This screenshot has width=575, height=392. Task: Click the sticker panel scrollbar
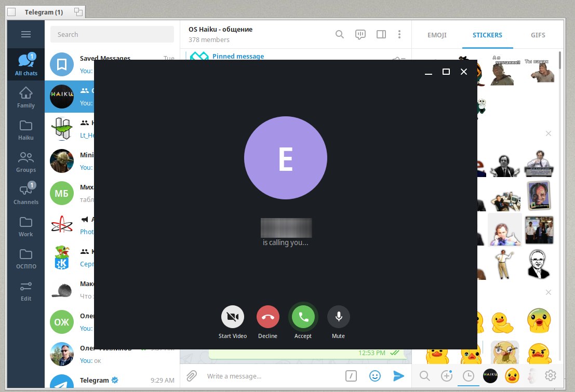click(x=559, y=60)
